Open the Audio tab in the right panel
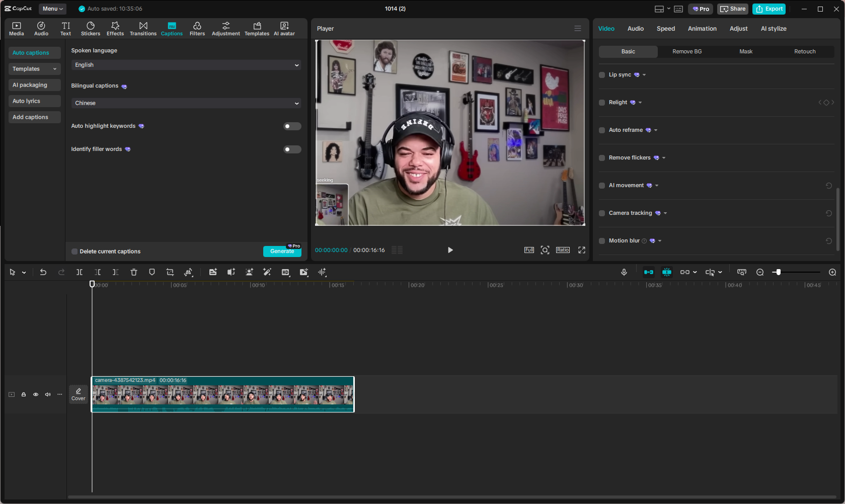Image resolution: width=845 pixels, height=504 pixels. (635, 29)
